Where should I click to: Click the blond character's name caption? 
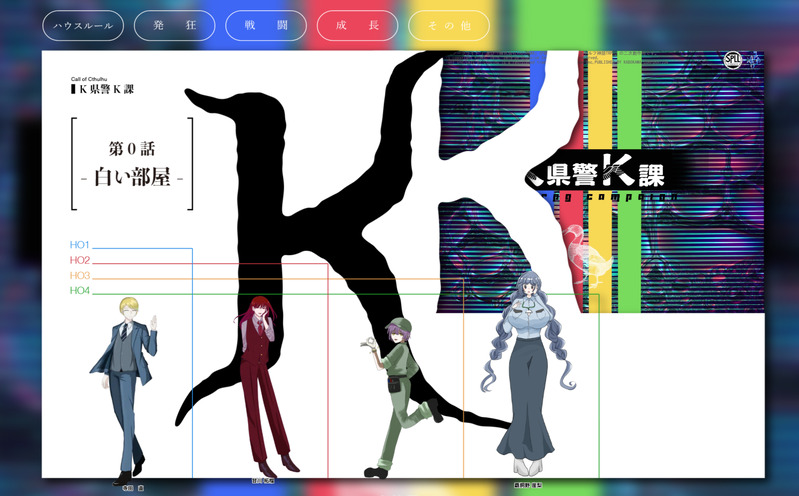[132, 488]
